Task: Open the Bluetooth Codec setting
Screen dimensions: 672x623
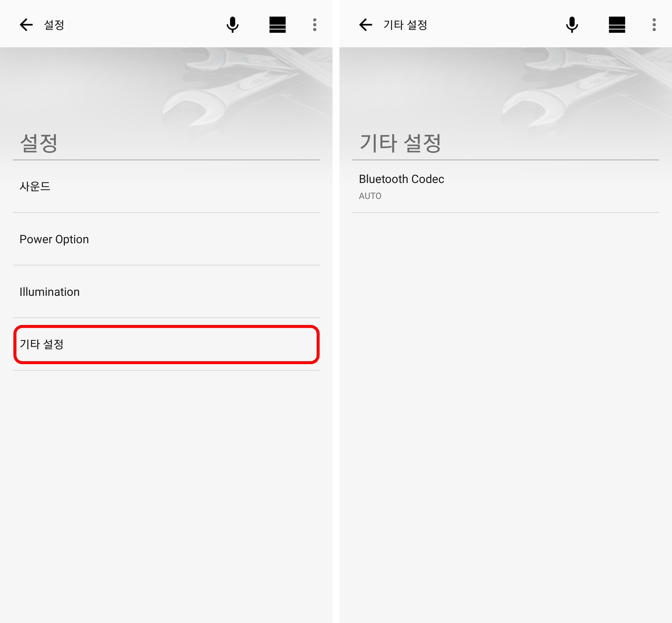Action: tap(505, 186)
